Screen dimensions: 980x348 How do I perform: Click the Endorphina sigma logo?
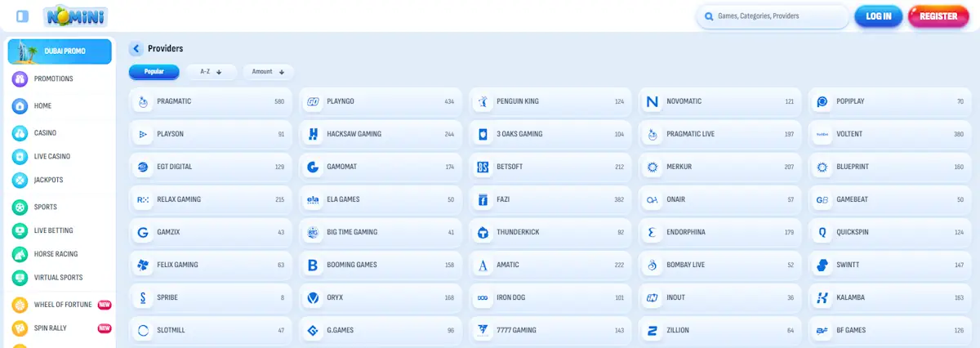click(652, 233)
